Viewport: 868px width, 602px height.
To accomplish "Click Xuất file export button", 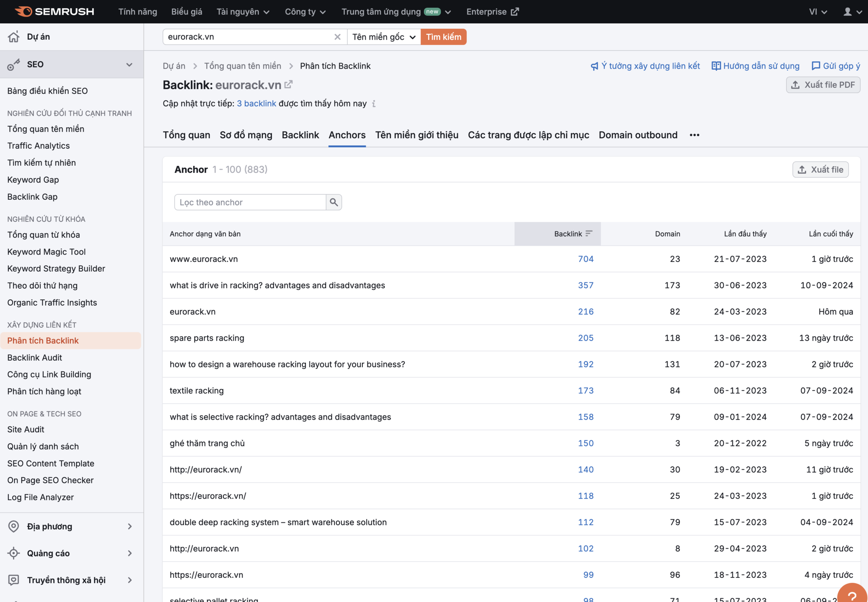I will [821, 170].
